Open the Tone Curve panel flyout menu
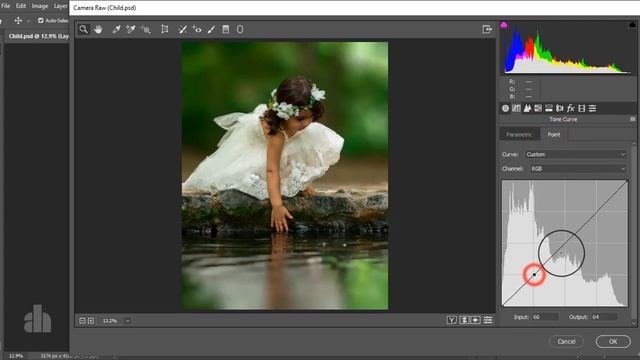This screenshot has height=360, width=640. pyautogui.click(x=633, y=119)
